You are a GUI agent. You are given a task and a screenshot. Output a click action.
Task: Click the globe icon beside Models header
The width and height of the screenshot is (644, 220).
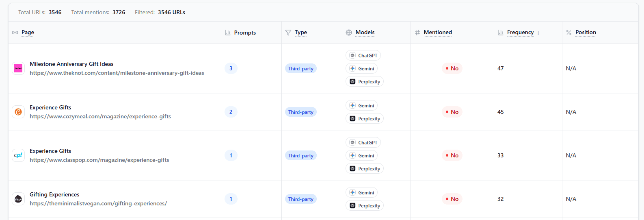tap(349, 33)
